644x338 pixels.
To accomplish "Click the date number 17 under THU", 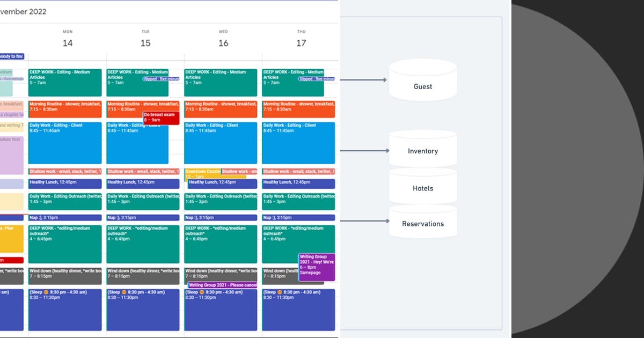I will click(x=301, y=43).
